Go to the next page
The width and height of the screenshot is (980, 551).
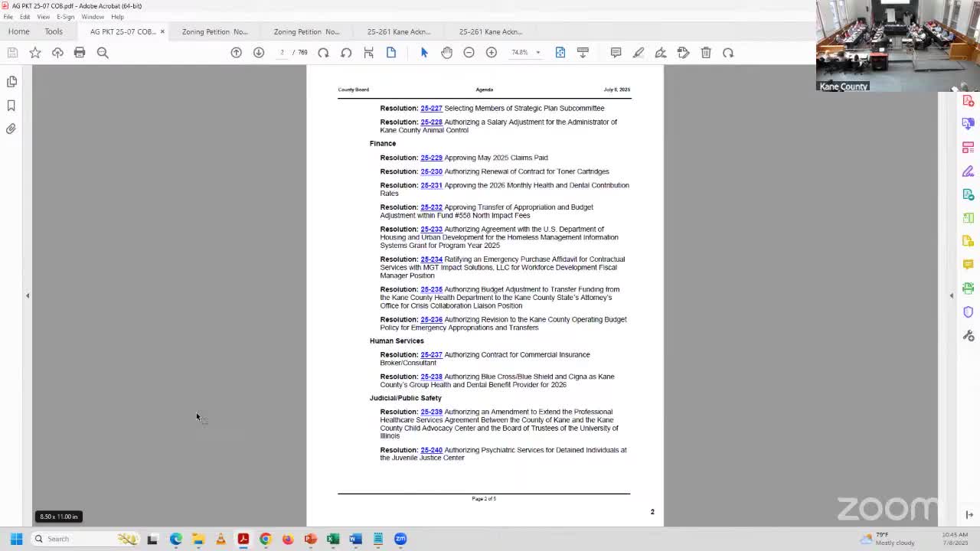coord(259,52)
